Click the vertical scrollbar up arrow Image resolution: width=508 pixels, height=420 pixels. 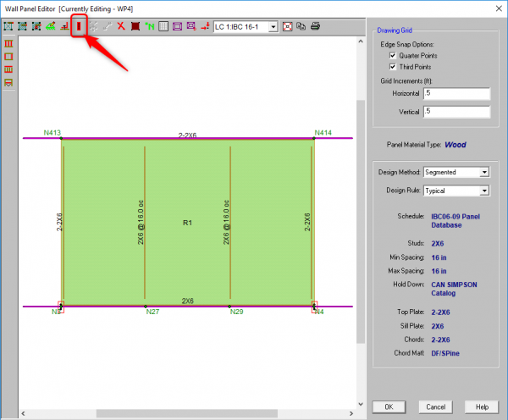click(x=361, y=41)
